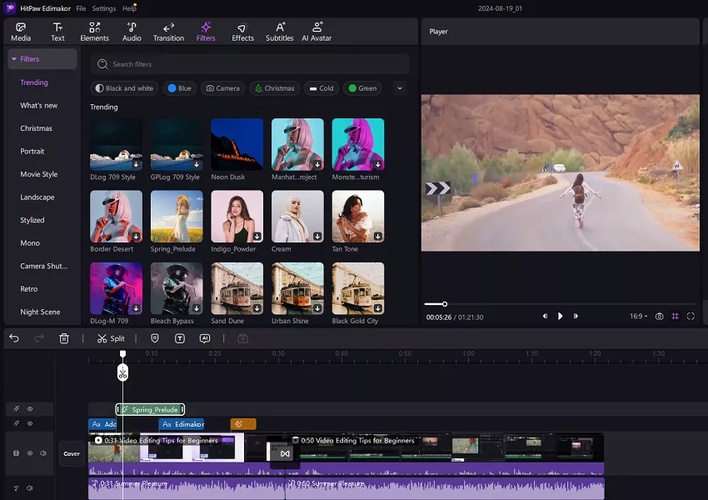Click the transition icon between the two video clips
The image size is (708, 500).
click(285, 453)
